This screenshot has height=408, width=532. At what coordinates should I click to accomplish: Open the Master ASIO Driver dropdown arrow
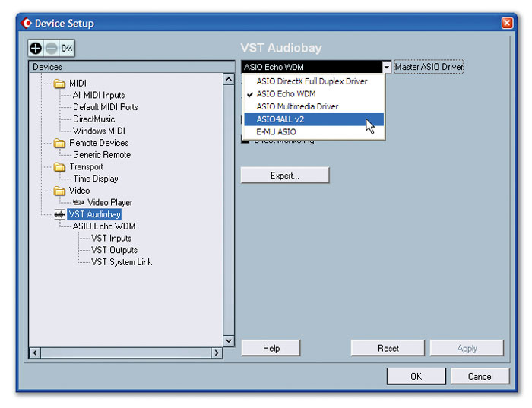pyautogui.click(x=386, y=67)
